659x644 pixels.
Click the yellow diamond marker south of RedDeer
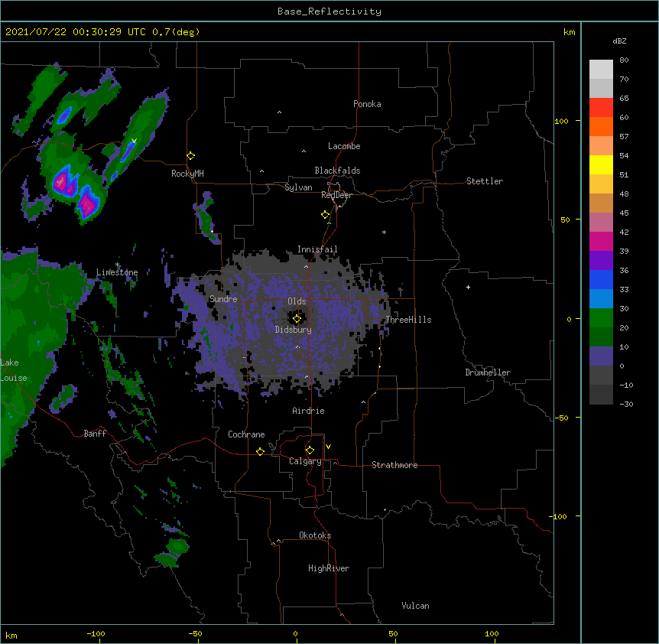click(x=325, y=215)
